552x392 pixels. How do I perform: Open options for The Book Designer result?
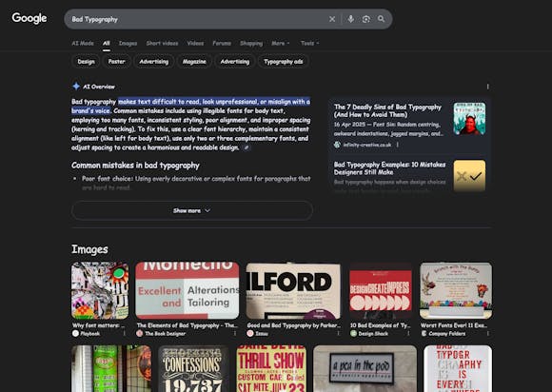tap(235, 333)
